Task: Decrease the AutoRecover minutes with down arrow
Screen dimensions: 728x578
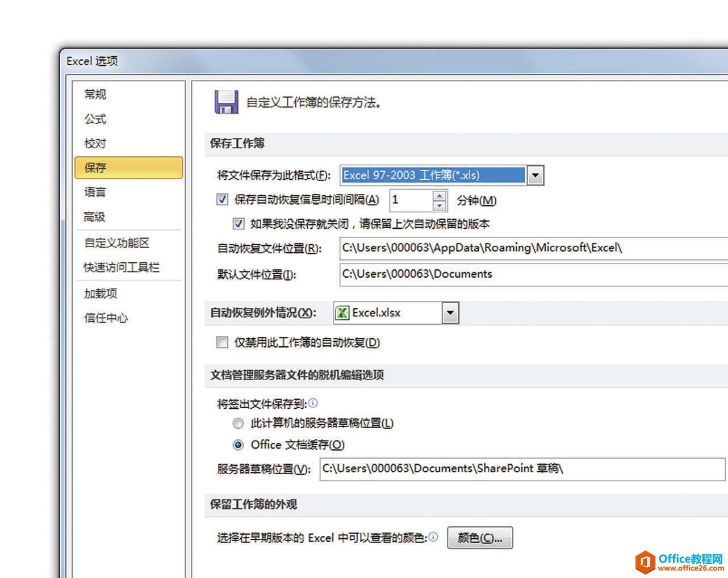Action: coord(440,205)
